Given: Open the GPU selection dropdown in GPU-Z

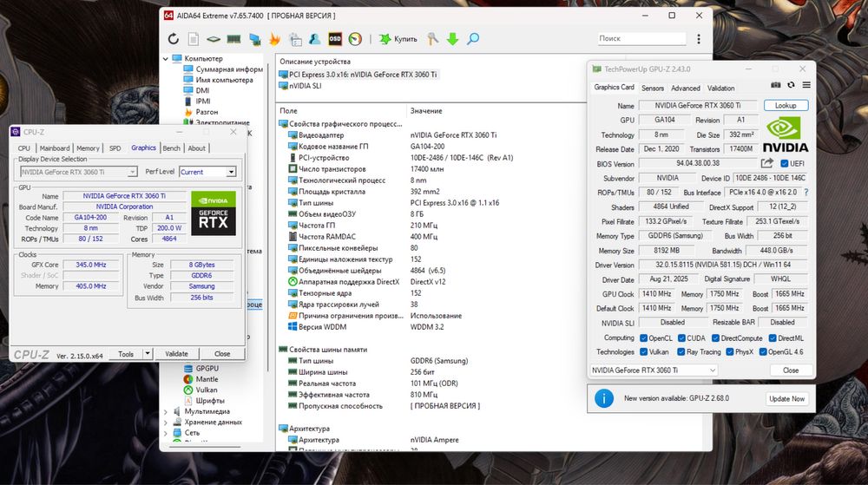Looking at the screenshot, I should (654, 370).
